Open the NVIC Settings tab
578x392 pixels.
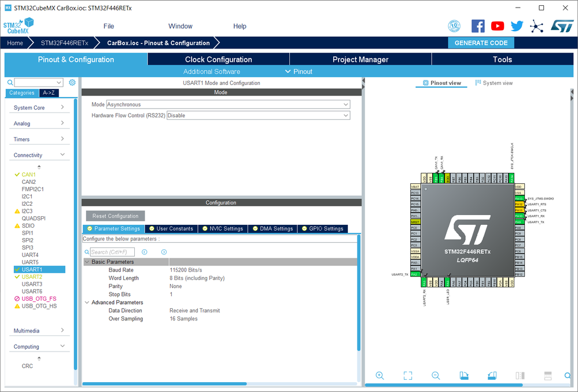[222, 229]
